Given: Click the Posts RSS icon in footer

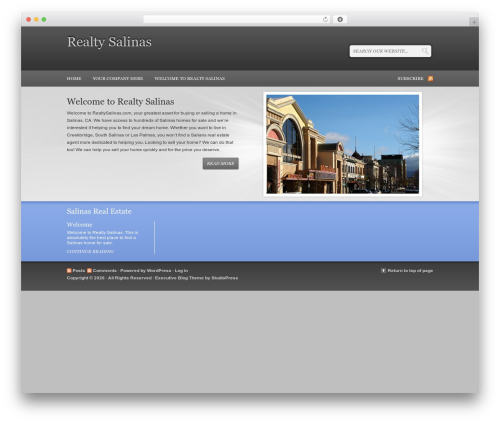Looking at the screenshot, I should 69,271.
